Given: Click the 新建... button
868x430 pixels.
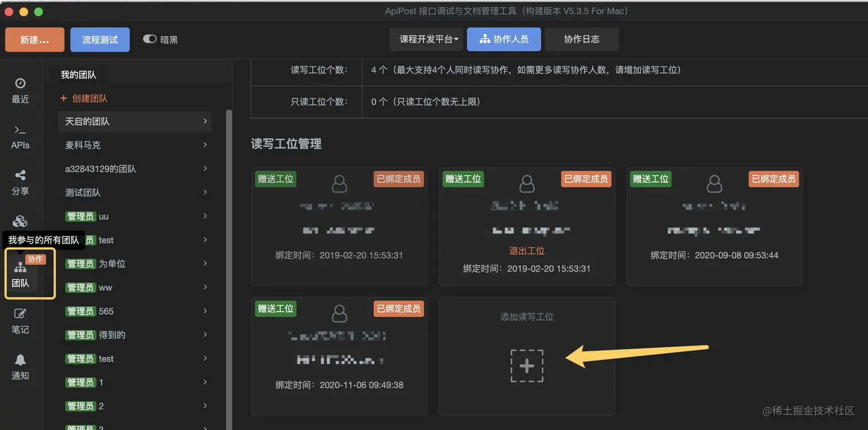Looking at the screenshot, I should [34, 40].
